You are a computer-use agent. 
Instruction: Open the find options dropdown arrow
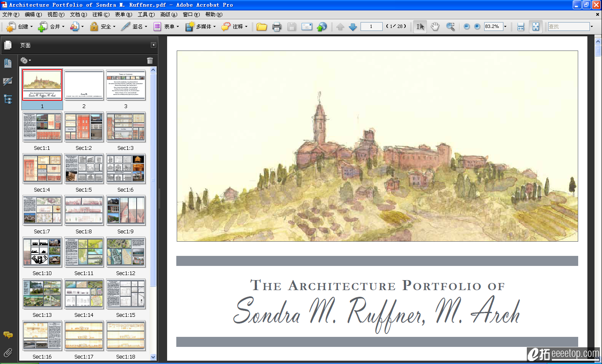[592, 26]
